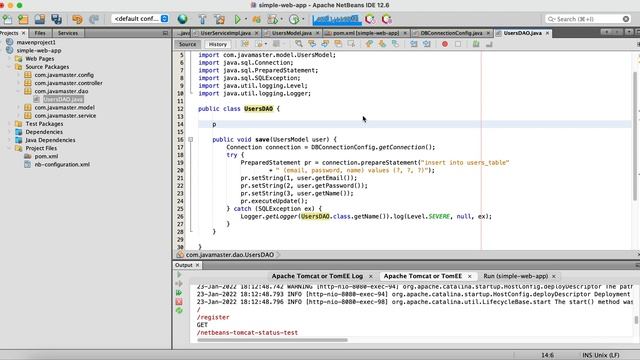This screenshot has width=640, height=360.
Task: Click the /register line in output
Action: coord(213,317)
